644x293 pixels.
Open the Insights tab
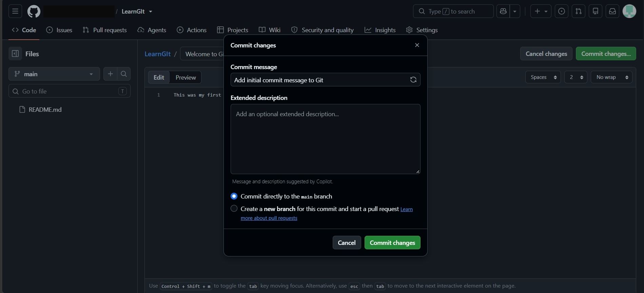[x=380, y=30]
